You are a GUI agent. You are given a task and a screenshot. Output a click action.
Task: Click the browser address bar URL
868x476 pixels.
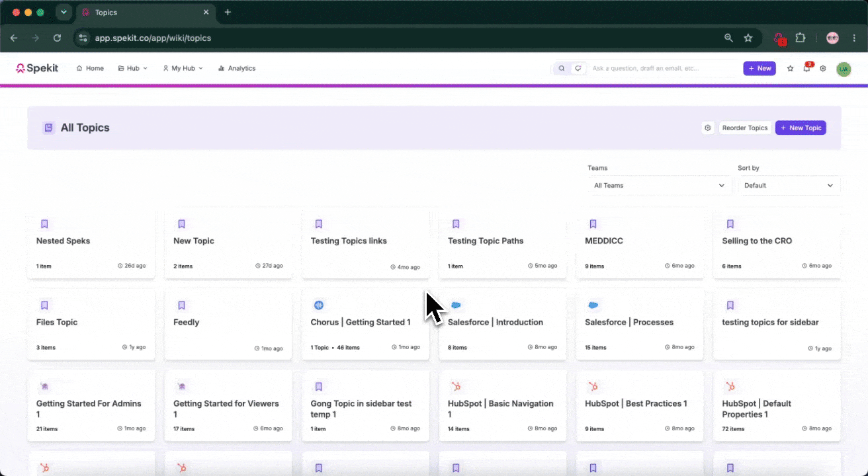click(153, 38)
